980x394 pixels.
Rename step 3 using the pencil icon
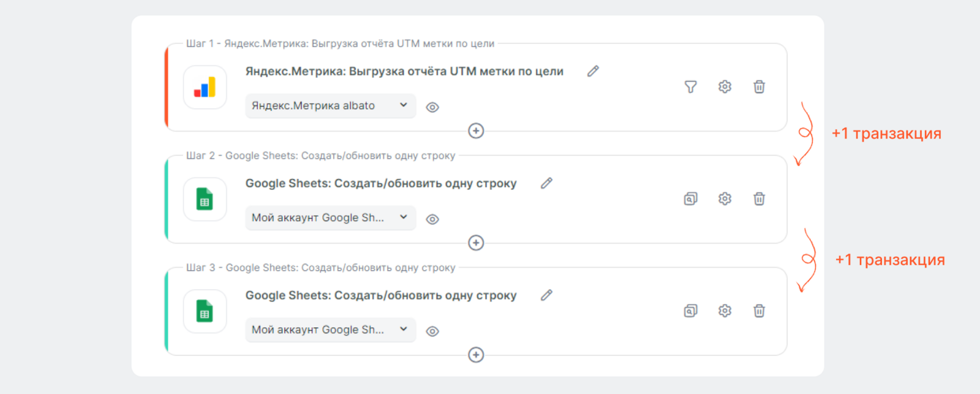pos(546,295)
